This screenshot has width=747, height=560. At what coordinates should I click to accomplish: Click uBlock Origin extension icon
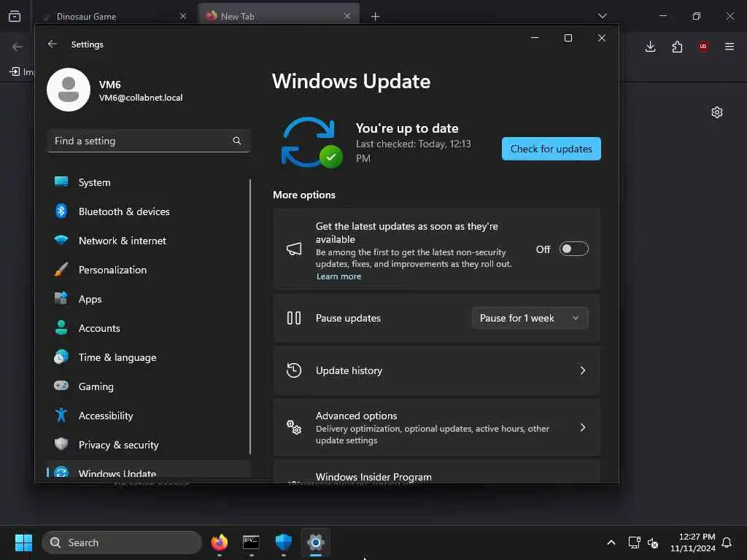(703, 47)
